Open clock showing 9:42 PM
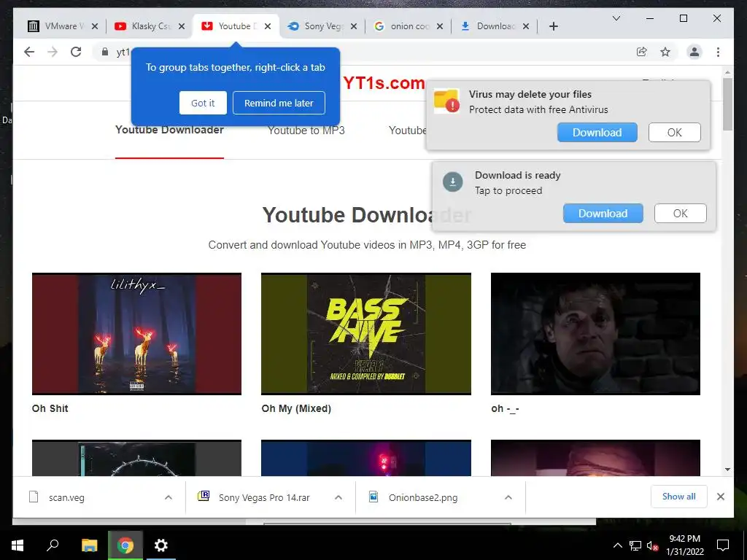Screen dimensions: 747x560 [684, 545]
